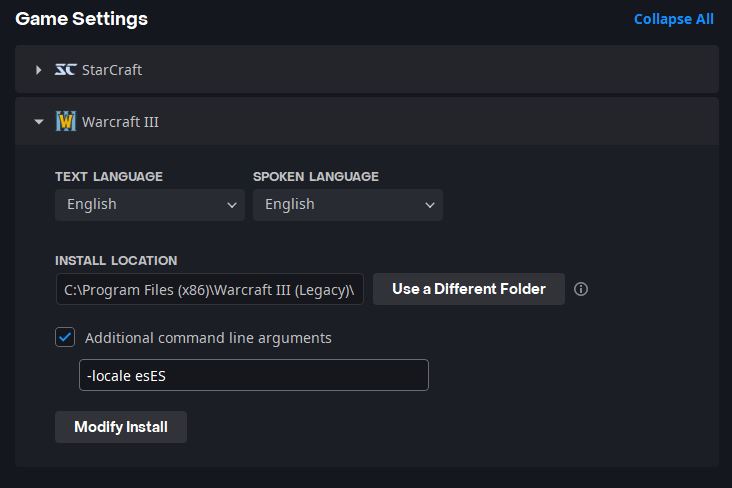The height and width of the screenshot is (488, 732).
Task: Click the TEXT LANGUAGE label
Action: coord(109,177)
